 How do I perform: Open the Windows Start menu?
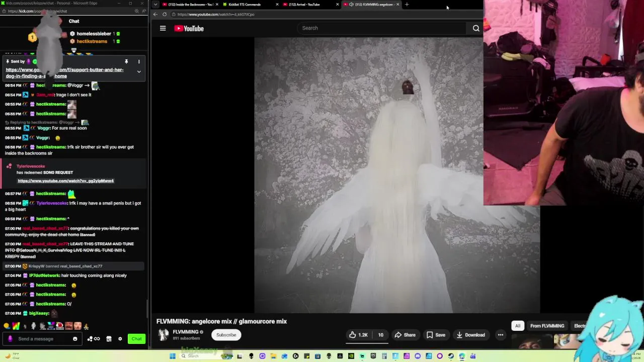(172, 356)
